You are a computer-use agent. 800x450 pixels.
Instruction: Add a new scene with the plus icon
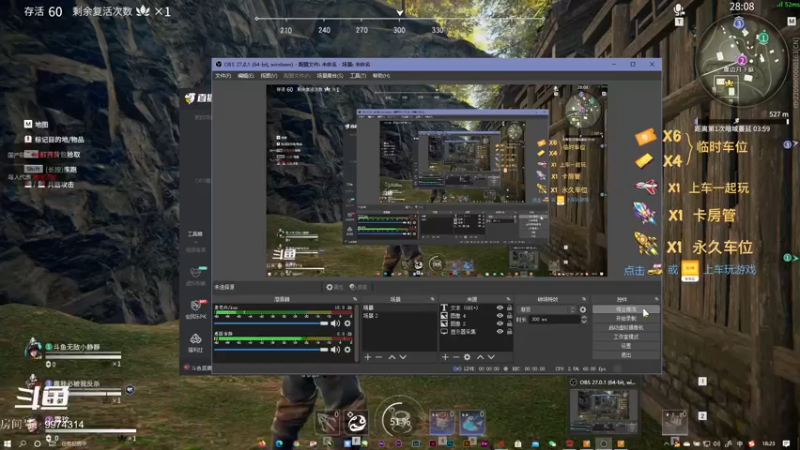coord(368,357)
